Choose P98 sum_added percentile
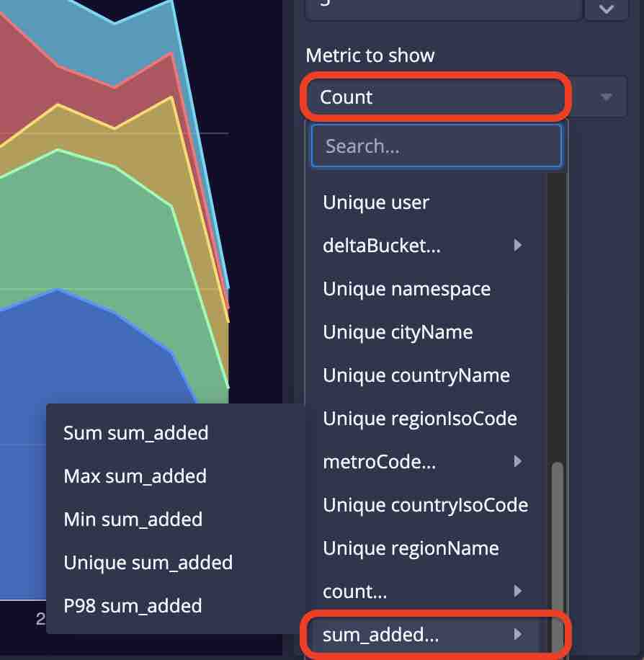Image resolution: width=644 pixels, height=660 pixels. point(133,606)
